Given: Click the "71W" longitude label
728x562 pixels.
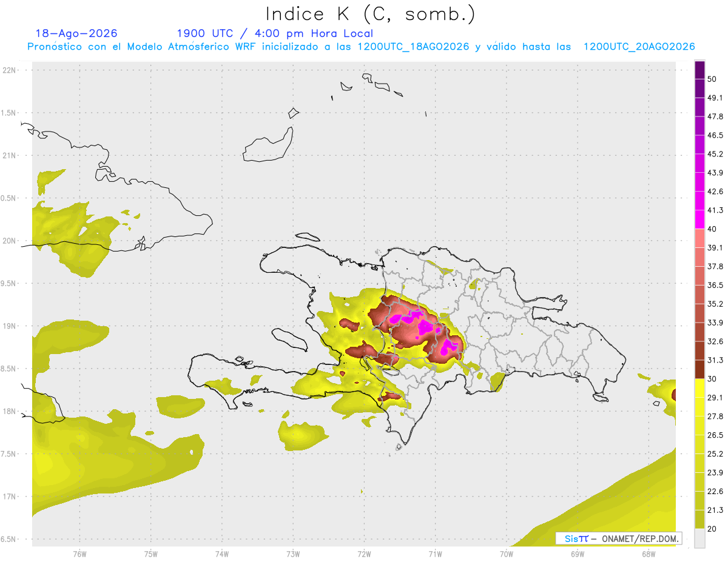Looking at the screenshot, I should [435, 555].
